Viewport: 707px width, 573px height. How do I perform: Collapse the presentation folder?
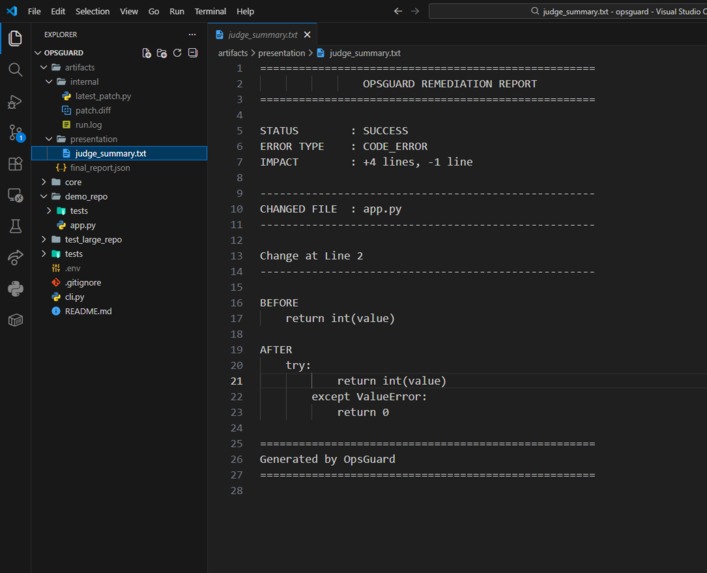coord(49,139)
